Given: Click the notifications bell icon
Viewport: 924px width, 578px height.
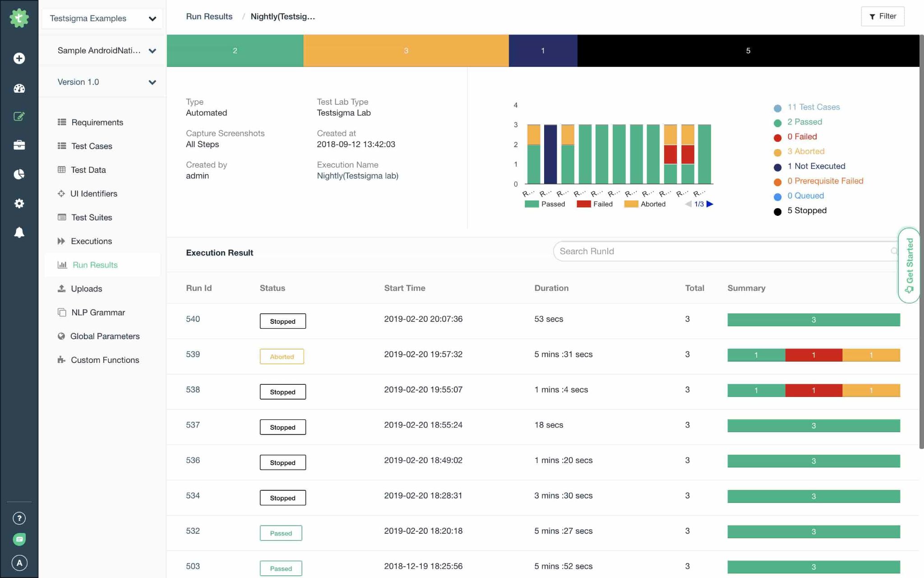Looking at the screenshot, I should tap(19, 233).
